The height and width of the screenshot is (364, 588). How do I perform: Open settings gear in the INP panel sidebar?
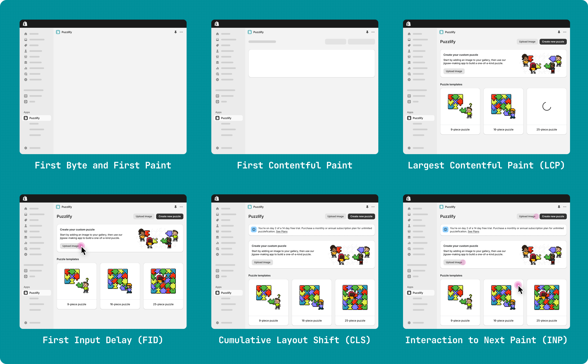coord(409,323)
